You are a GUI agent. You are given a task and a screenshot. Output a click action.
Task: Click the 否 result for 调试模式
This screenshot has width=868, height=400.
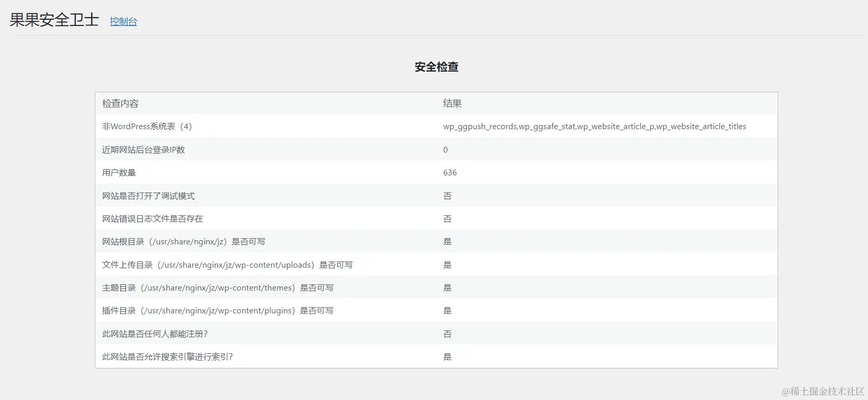(x=447, y=196)
